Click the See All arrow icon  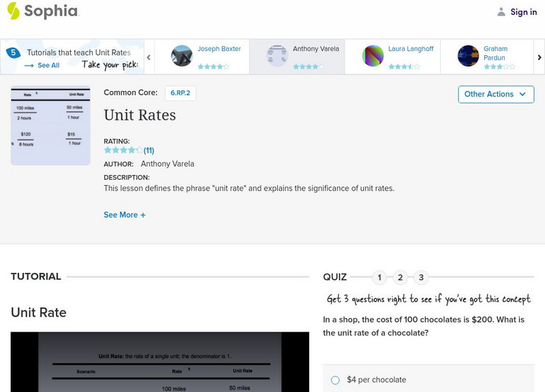click(29, 66)
